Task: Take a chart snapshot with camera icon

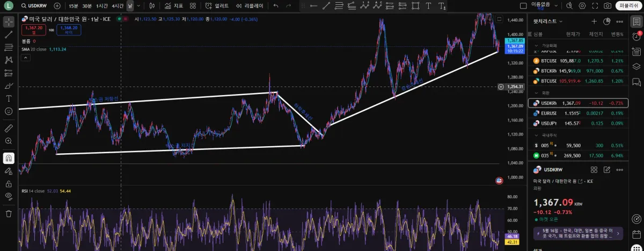Action: pos(608,6)
